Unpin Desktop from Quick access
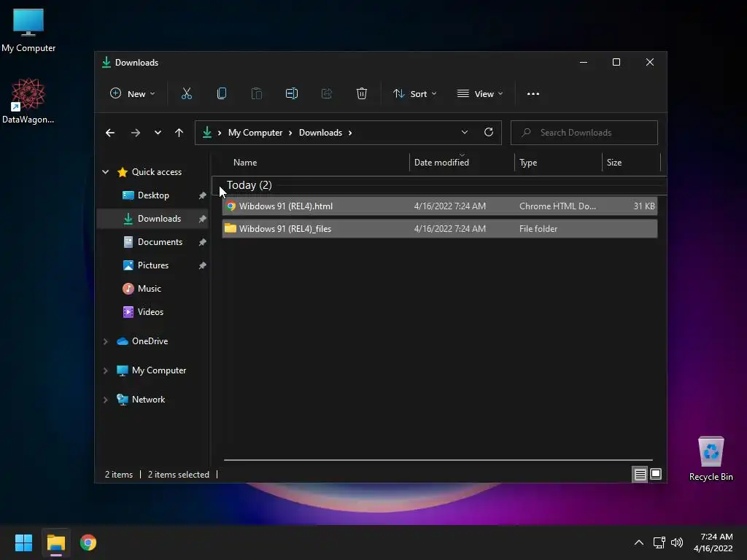The width and height of the screenshot is (747, 560). [203, 195]
